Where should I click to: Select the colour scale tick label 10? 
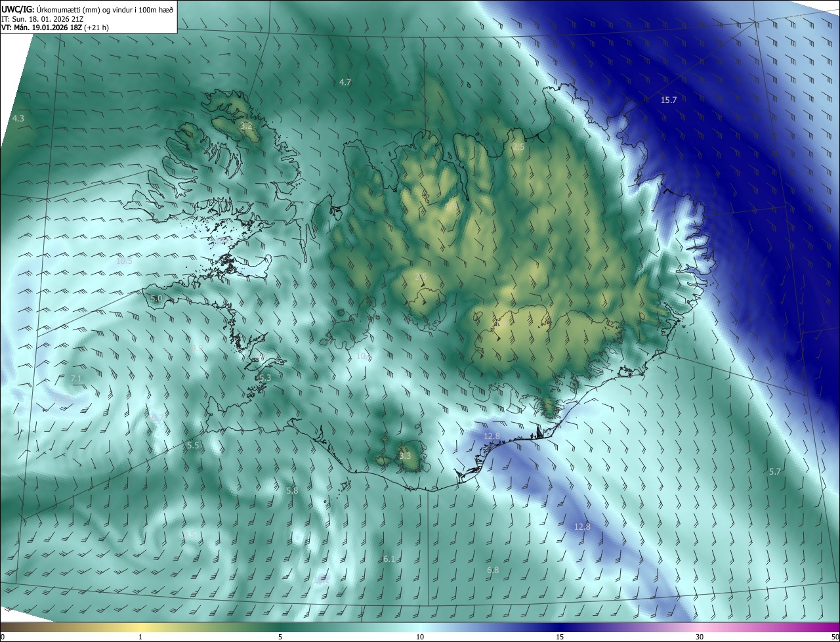(420, 637)
